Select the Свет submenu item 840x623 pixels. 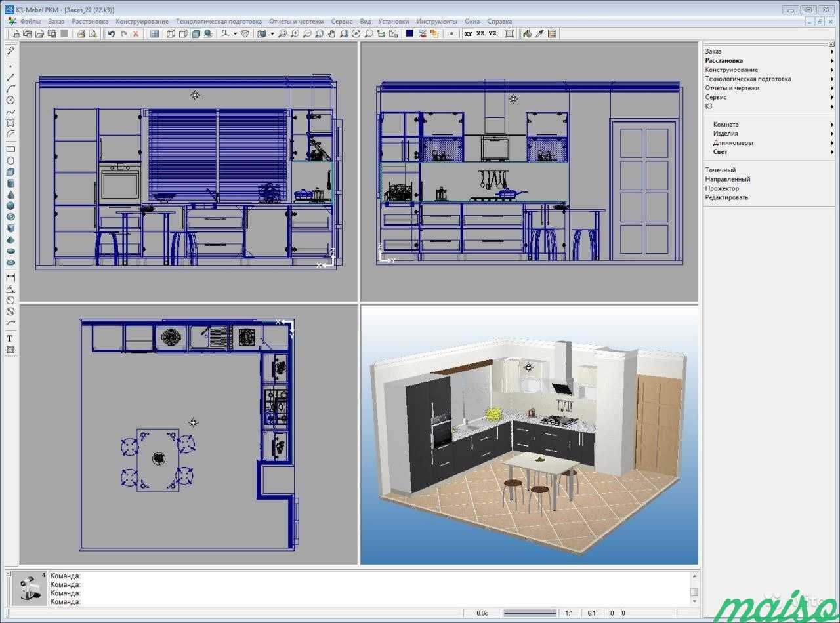click(x=773, y=151)
